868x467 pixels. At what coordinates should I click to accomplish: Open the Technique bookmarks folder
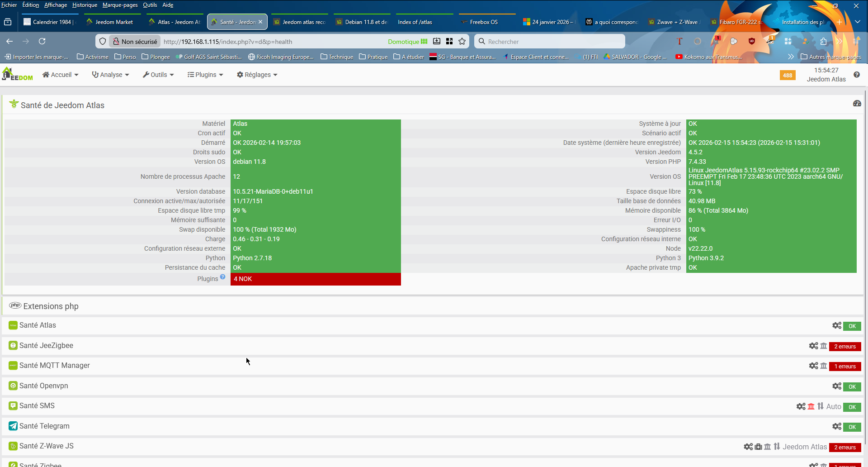337,57
